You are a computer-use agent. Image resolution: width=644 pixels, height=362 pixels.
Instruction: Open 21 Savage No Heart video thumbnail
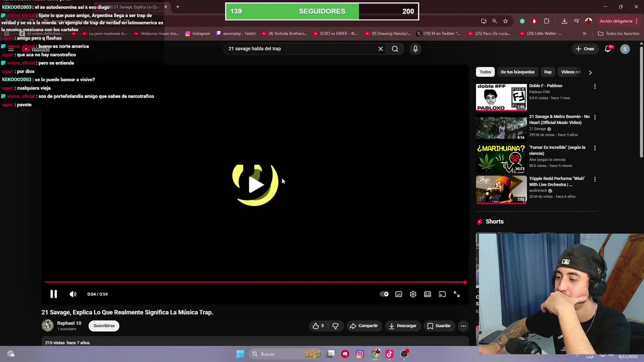click(501, 128)
